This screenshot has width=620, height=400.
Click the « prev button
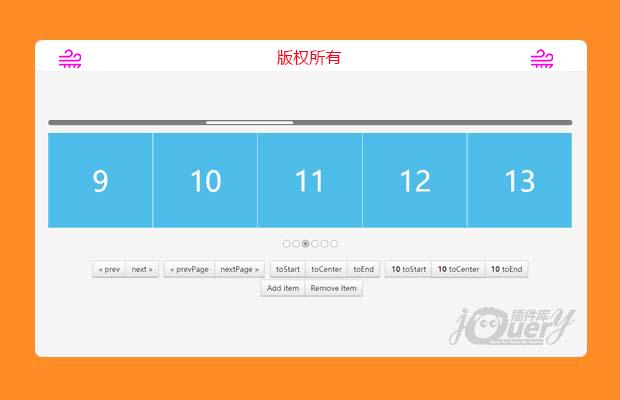pyautogui.click(x=109, y=269)
